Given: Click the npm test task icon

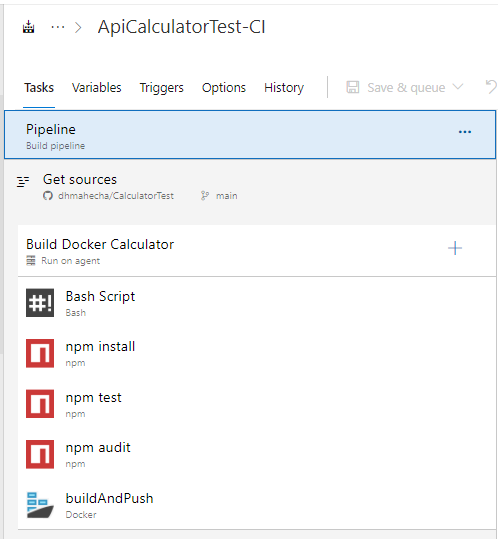Looking at the screenshot, I should (x=40, y=404).
